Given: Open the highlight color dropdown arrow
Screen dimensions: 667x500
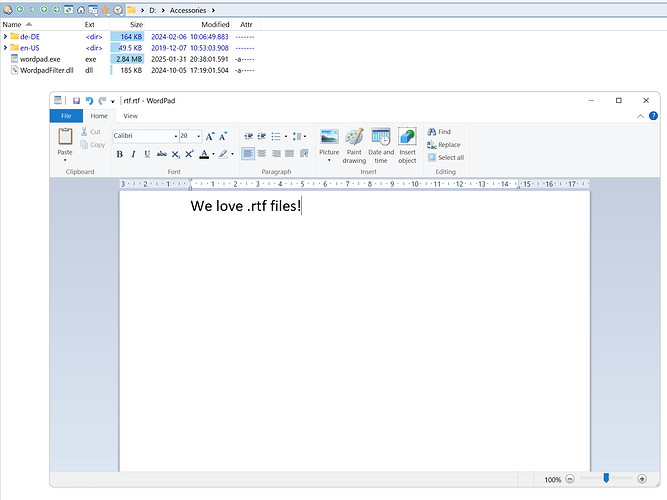Looking at the screenshot, I should [x=232, y=154].
